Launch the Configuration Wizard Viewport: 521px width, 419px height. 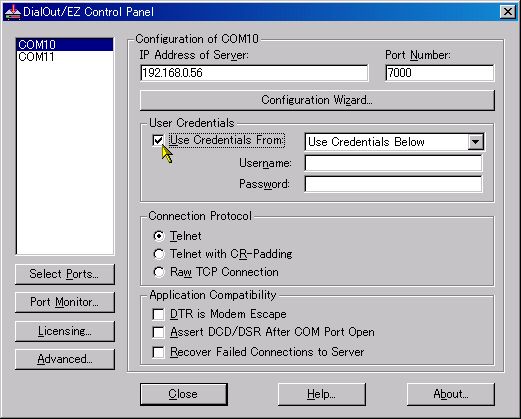pos(317,100)
